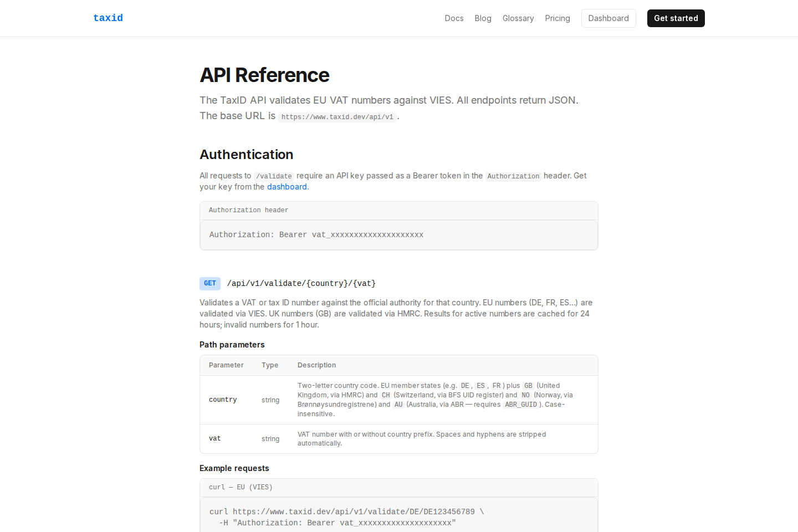Click the vat row description text
The width and height of the screenshot is (798, 532).
click(x=422, y=439)
